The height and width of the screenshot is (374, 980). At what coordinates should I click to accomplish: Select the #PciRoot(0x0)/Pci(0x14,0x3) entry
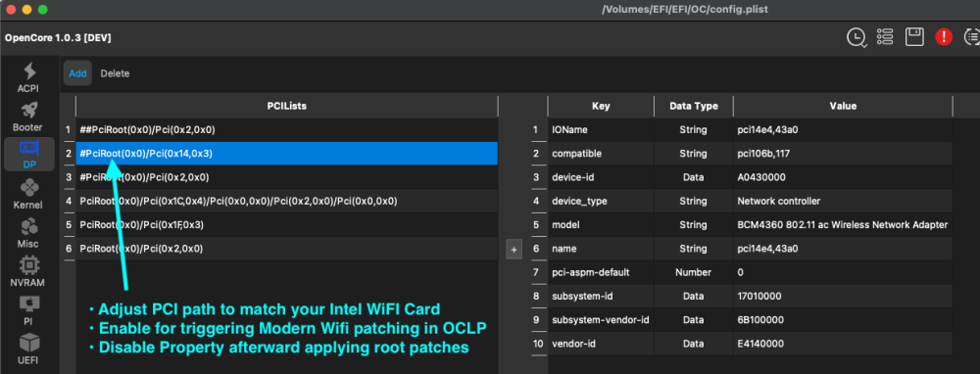(287, 154)
